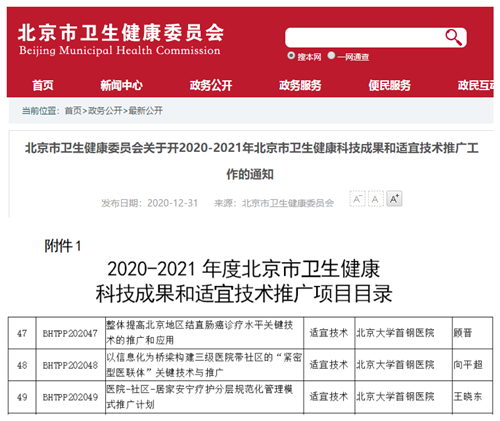Click table row BHTPP202047 project code
This screenshot has width=500, height=421.
point(70,333)
